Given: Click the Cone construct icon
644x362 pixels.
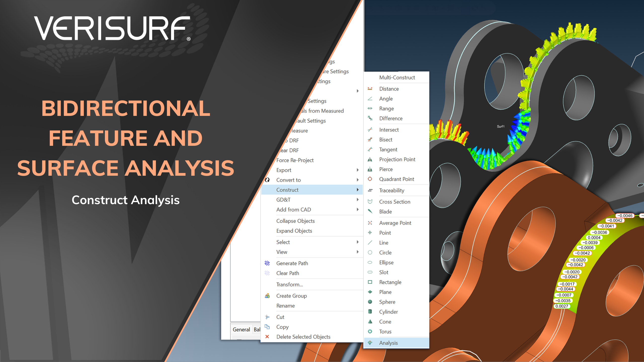Looking at the screenshot, I should [x=370, y=322].
